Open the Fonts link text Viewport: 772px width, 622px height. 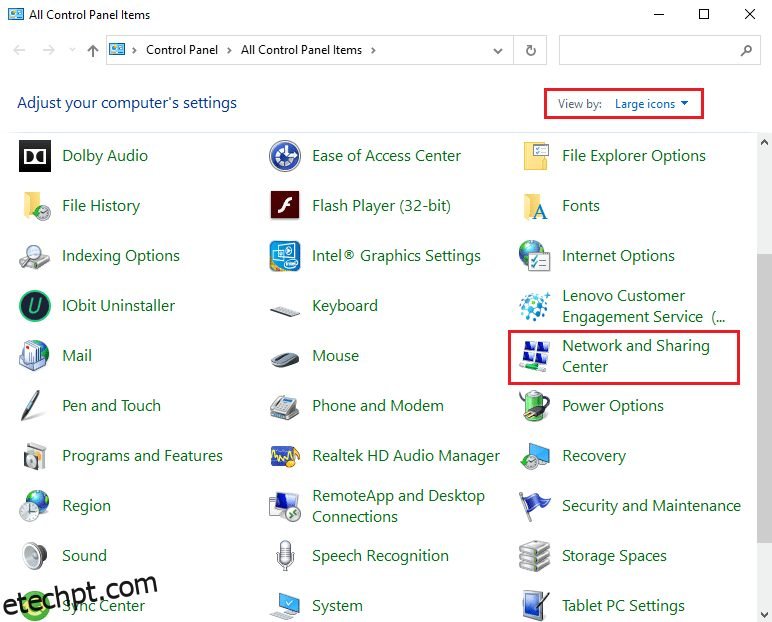pos(580,206)
